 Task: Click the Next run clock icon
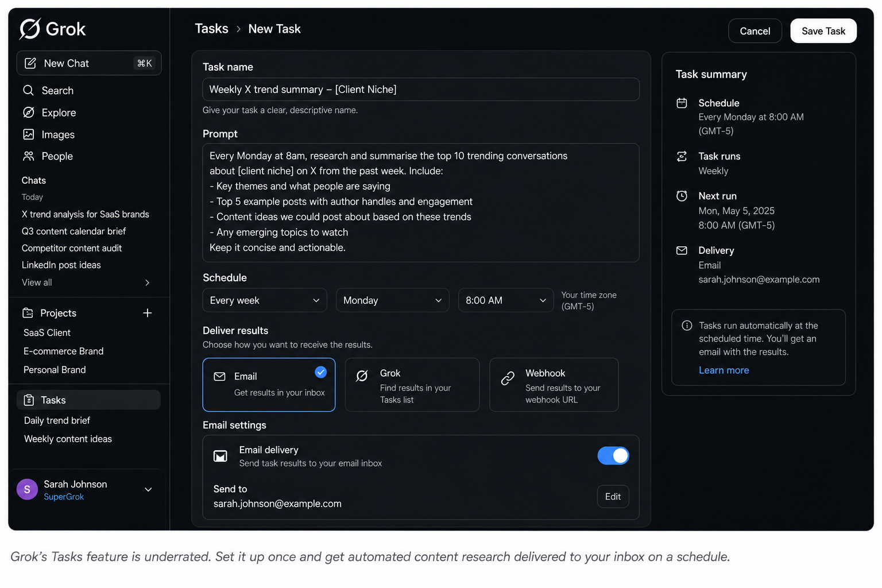pyautogui.click(x=682, y=196)
